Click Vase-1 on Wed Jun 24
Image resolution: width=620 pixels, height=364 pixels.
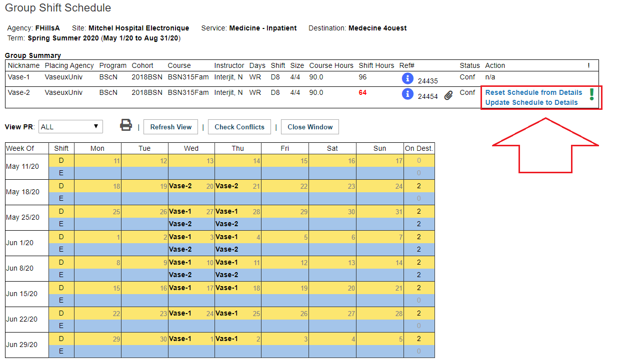coord(180,313)
